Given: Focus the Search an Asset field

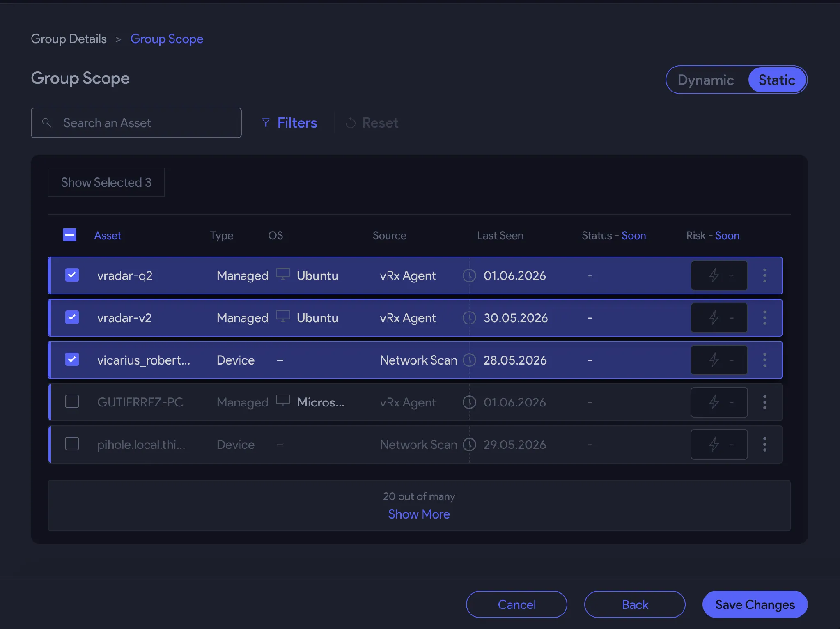Looking at the screenshot, I should [x=136, y=123].
